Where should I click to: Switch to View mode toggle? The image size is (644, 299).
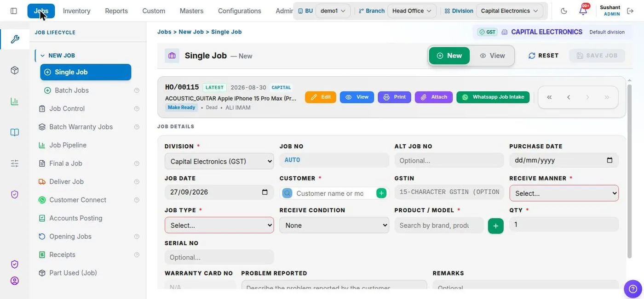492,56
